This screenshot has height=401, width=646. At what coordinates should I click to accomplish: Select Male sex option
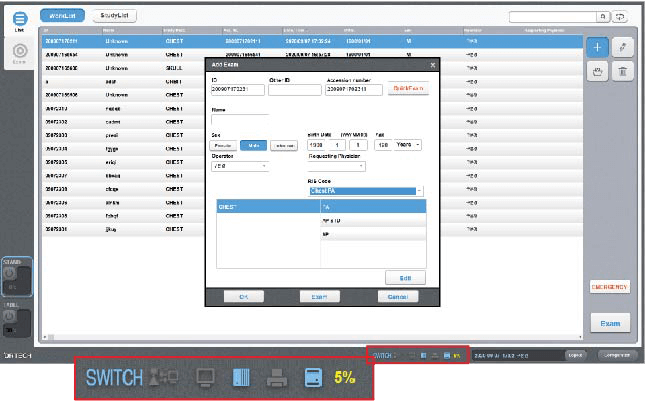click(x=252, y=145)
